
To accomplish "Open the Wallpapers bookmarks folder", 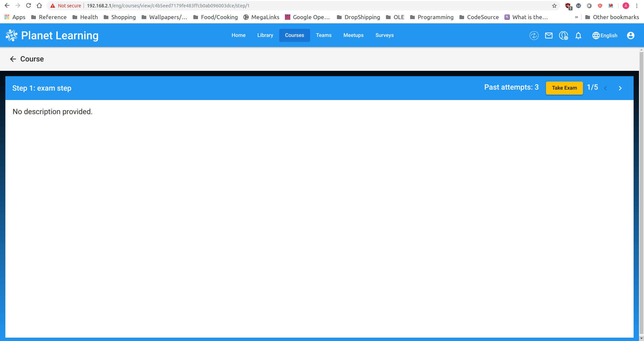I will 164,17.
